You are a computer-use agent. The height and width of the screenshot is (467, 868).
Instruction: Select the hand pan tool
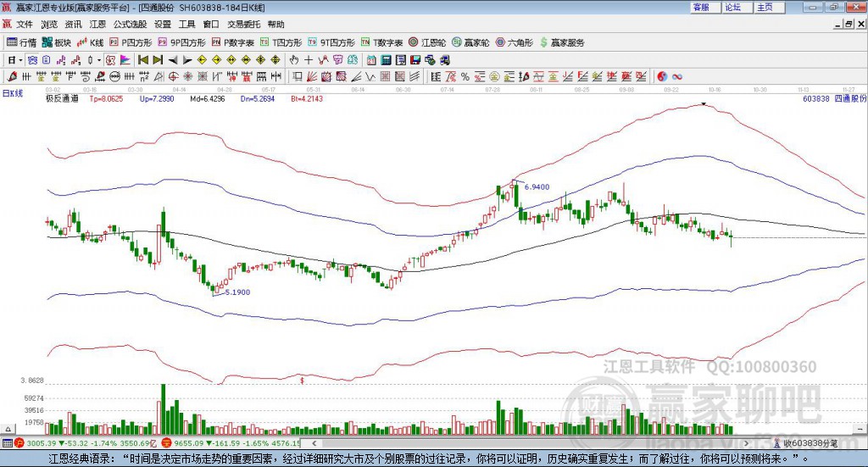(x=294, y=60)
